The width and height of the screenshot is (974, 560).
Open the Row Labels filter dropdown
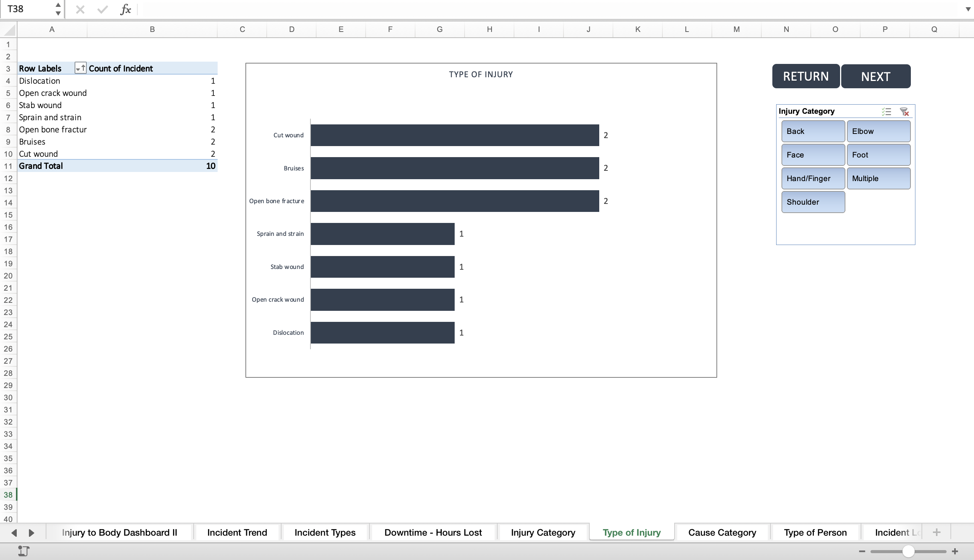coord(80,68)
